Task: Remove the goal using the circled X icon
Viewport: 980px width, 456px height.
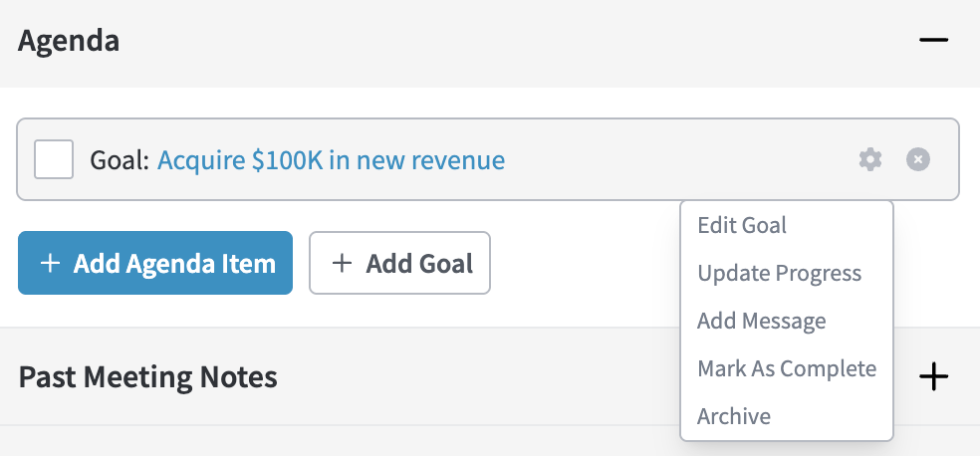Action: (x=918, y=159)
